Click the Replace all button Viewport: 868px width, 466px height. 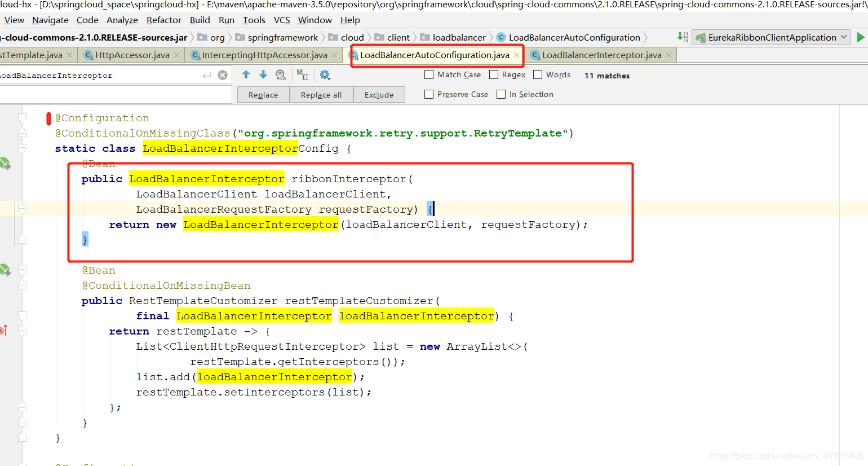[x=321, y=95]
